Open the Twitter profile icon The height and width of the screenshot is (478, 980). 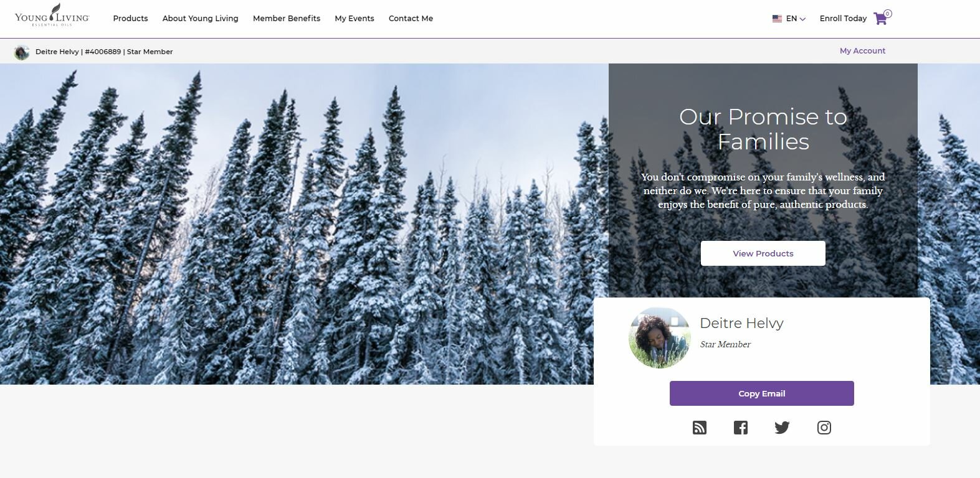pos(782,428)
